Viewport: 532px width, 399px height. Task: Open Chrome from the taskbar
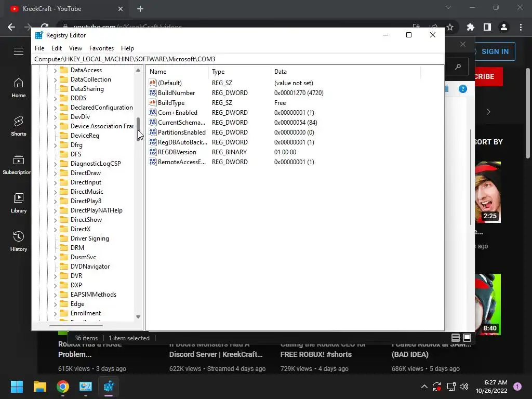pos(63,387)
